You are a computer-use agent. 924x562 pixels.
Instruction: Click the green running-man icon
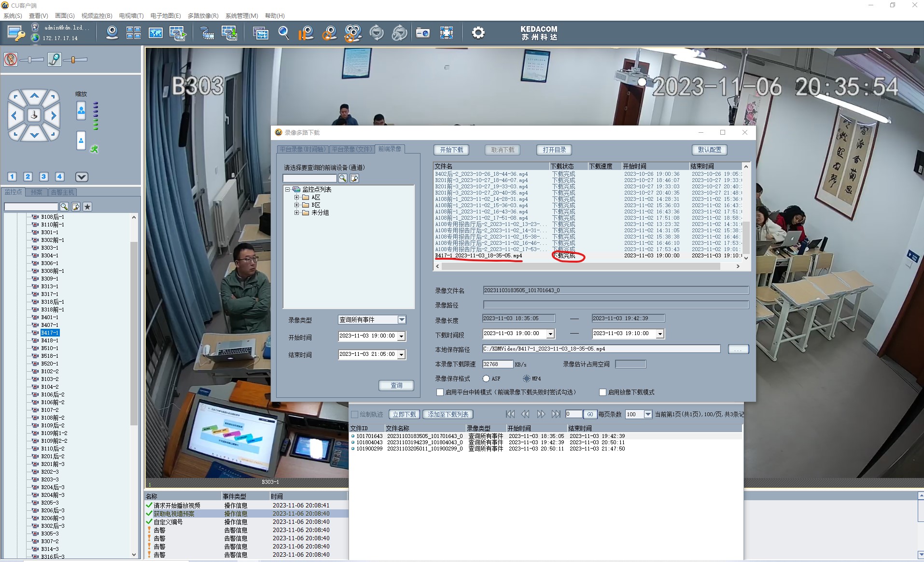[x=94, y=149]
